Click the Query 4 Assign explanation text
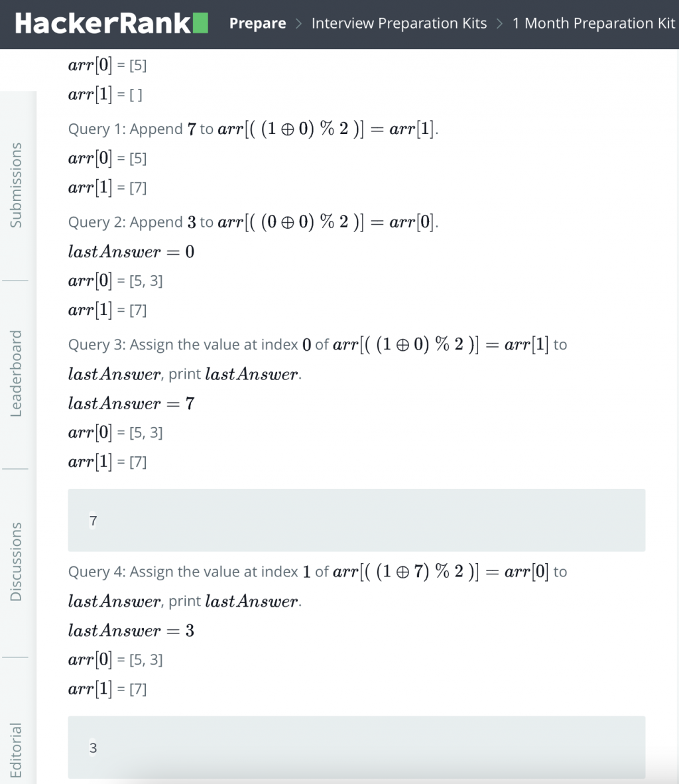Screen dimensions: 679x784 [318, 586]
